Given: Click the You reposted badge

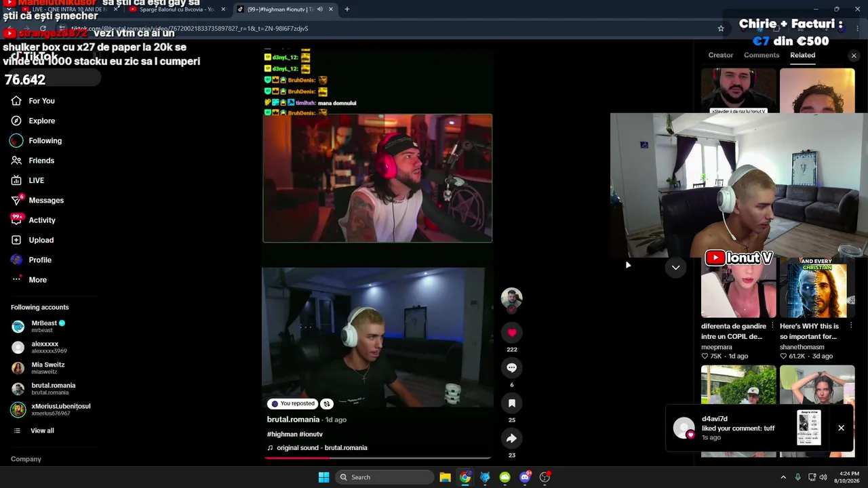Looking at the screenshot, I should click(x=293, y=404).
